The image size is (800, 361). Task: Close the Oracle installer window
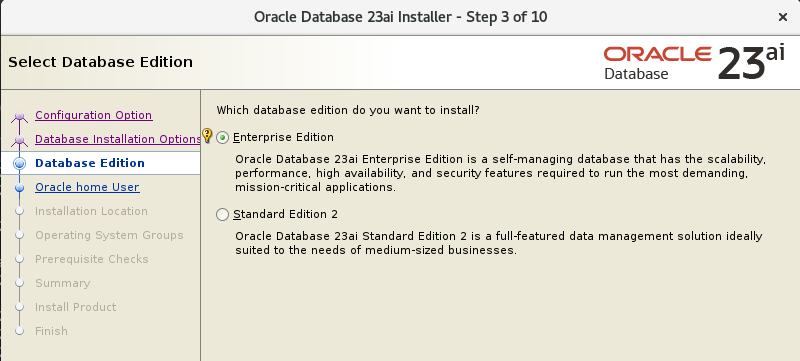click(x=783, y=17)
